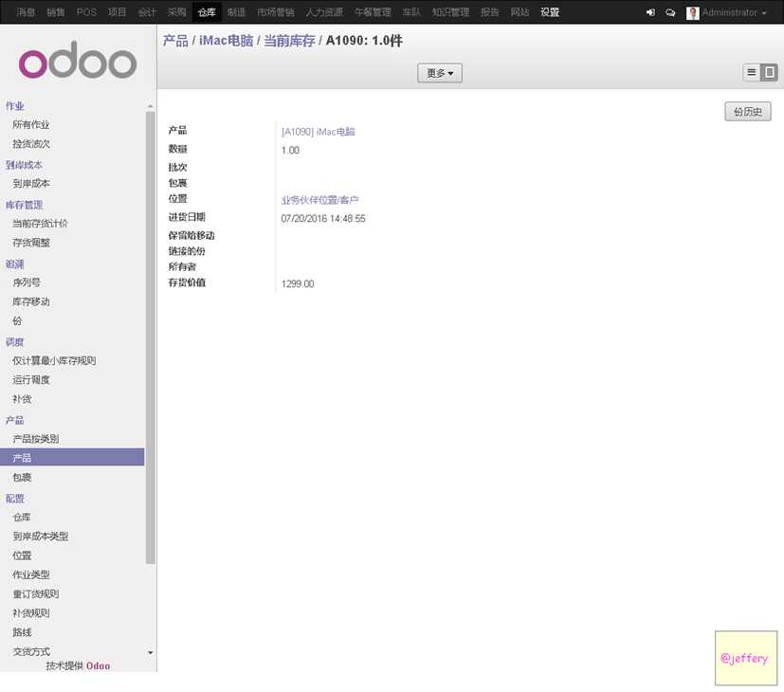Viewport: 784px width, 692px height.
Task: Click the Administrator avatar picture
Action: coord(692,13)
